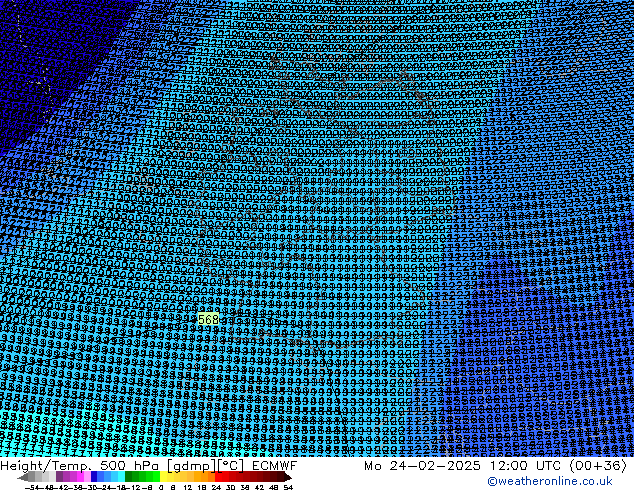Screen dimensions: 634x490
Task: Click the dark blue -30 legend swatch
Action: pyautogui.click(x=94, y=476)
